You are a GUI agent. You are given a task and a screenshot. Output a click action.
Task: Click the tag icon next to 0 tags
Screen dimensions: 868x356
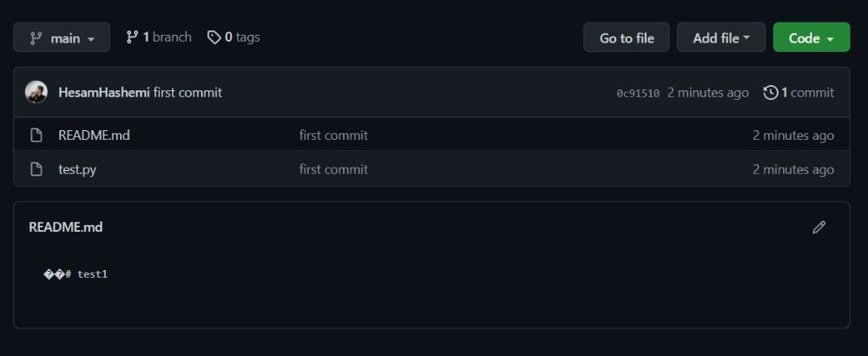click(x=214, y=37)
